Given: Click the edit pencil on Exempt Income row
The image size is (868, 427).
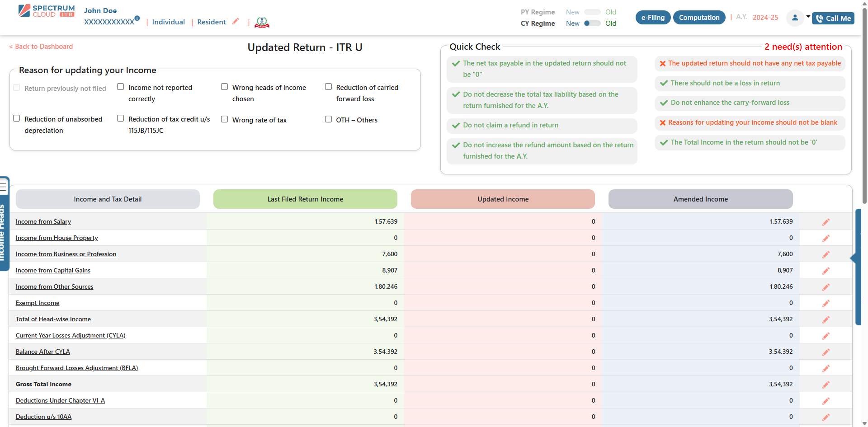Looking at the screenshot, I should coord(826,303).
